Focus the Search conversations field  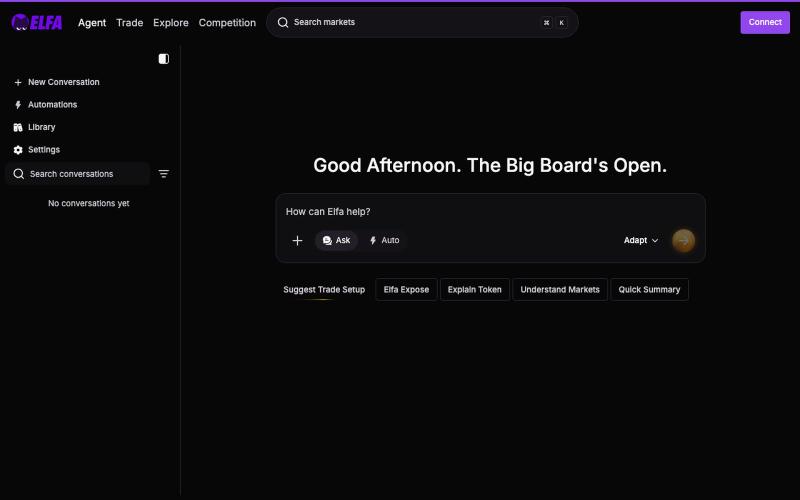click(x=78, y=174)
